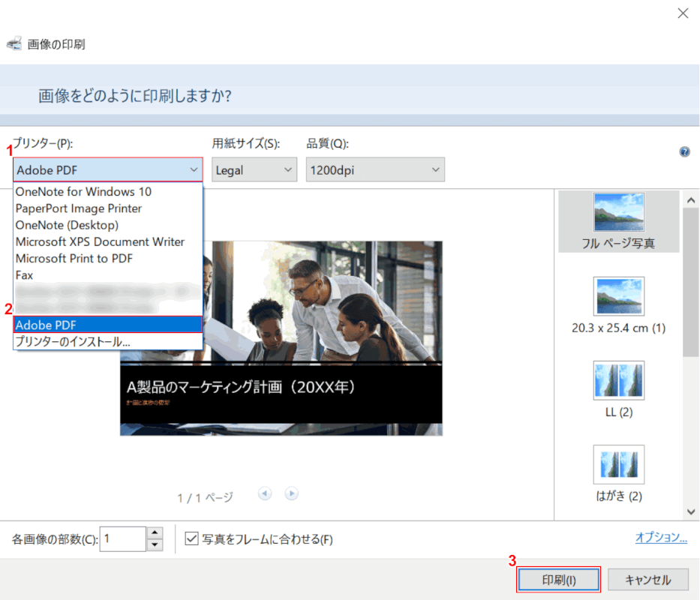Choose Adobe PDF in printer list
700x600 pixels.
[107, 325]
